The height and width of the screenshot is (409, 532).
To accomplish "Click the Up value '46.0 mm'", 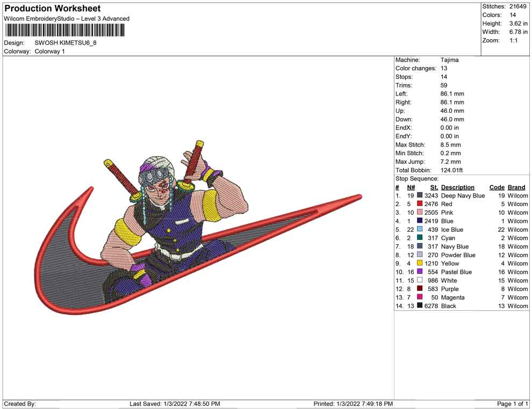I will point(452,111).
